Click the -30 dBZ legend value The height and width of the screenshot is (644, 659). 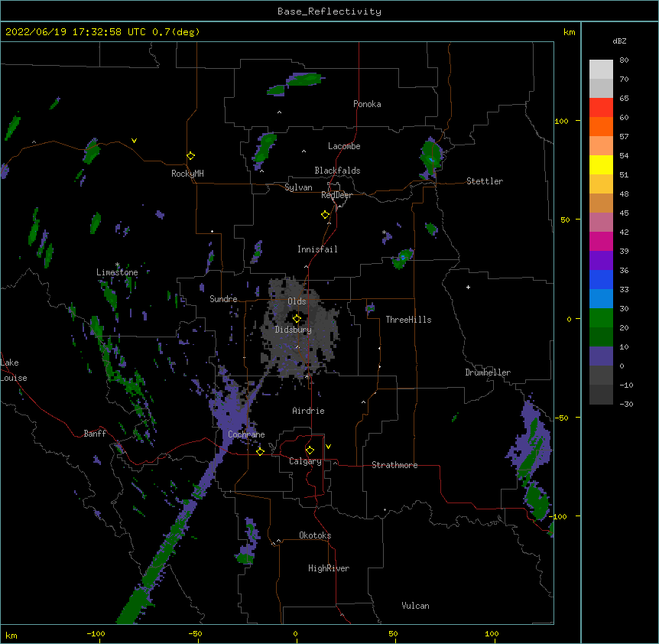pos(626,405)
